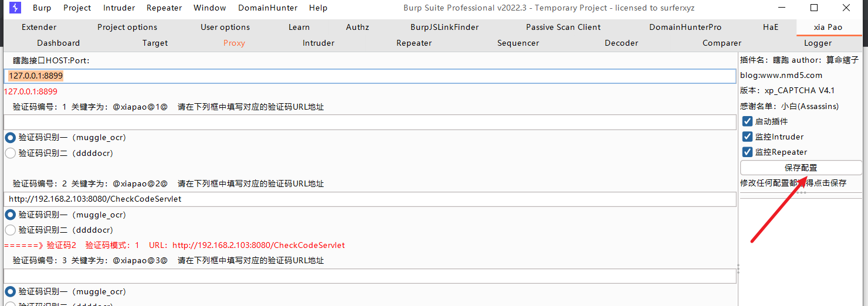Select the xia Pao tab
This screenshot has height=306, width=868.
pos(828,27)
